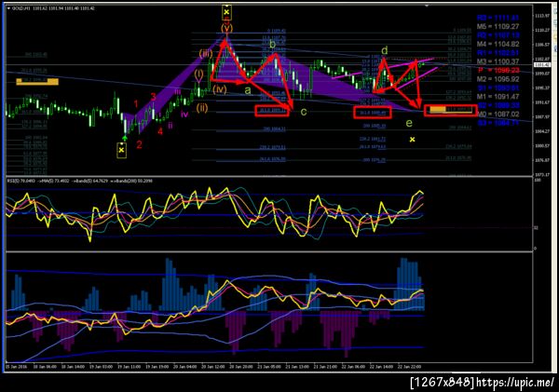This screenshot has width=559, height=392.
Task: Click the 1073.17 price axis value
Action: point(541,175)
